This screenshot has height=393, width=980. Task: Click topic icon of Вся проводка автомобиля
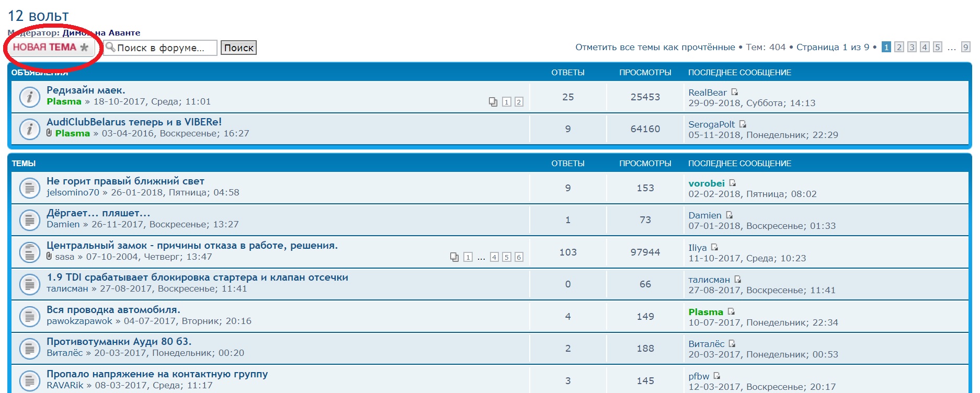point(29,317)
